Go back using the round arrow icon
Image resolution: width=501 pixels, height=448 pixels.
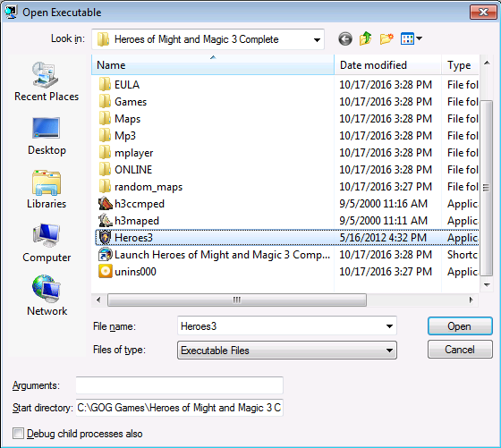[345, 39]
